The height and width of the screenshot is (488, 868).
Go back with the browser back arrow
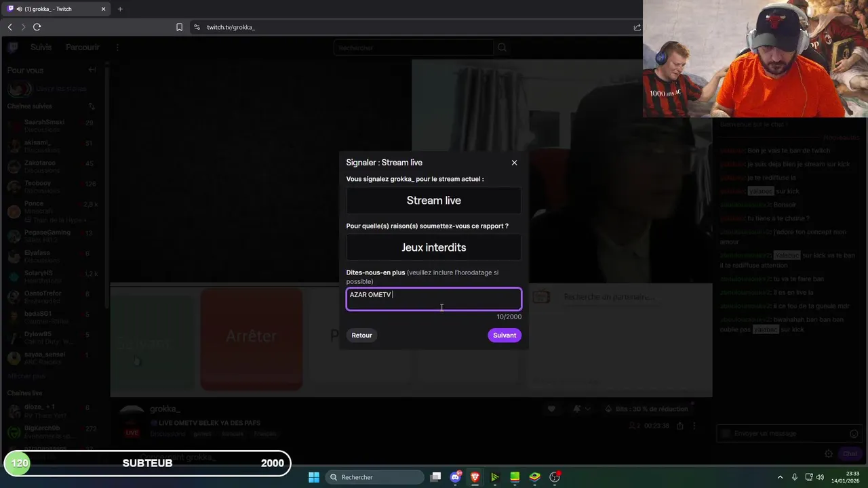9,27
